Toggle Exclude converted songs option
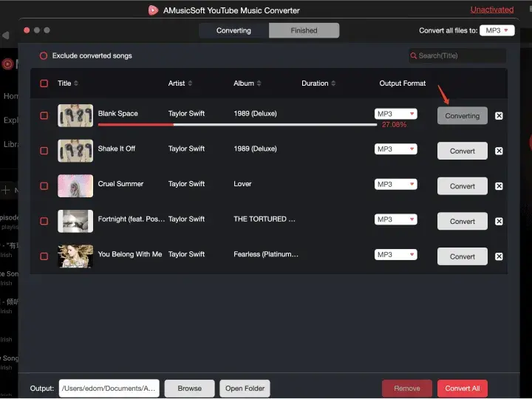The width and height of the screenshot is (532, 399). click(44, 55)
